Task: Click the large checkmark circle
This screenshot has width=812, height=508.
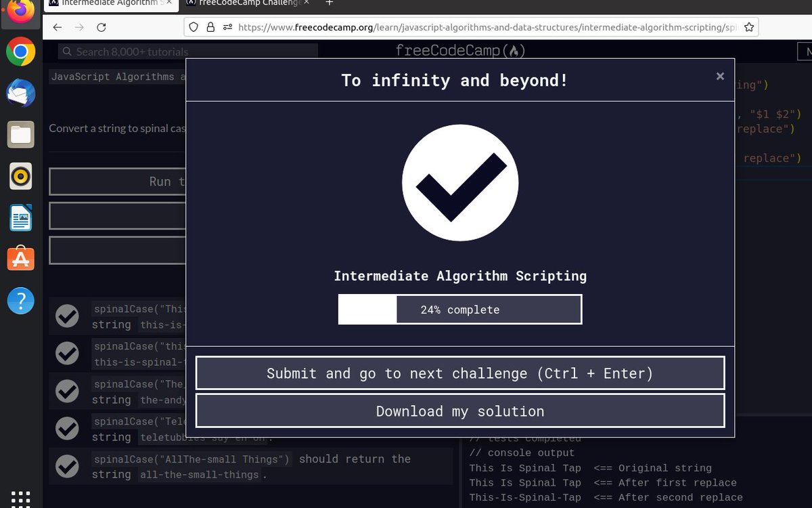Action: [x=460, y=182]
